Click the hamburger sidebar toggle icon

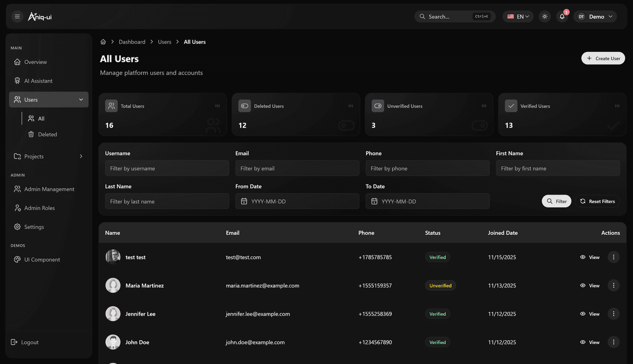pyautogui.click(x=17, y=17)
